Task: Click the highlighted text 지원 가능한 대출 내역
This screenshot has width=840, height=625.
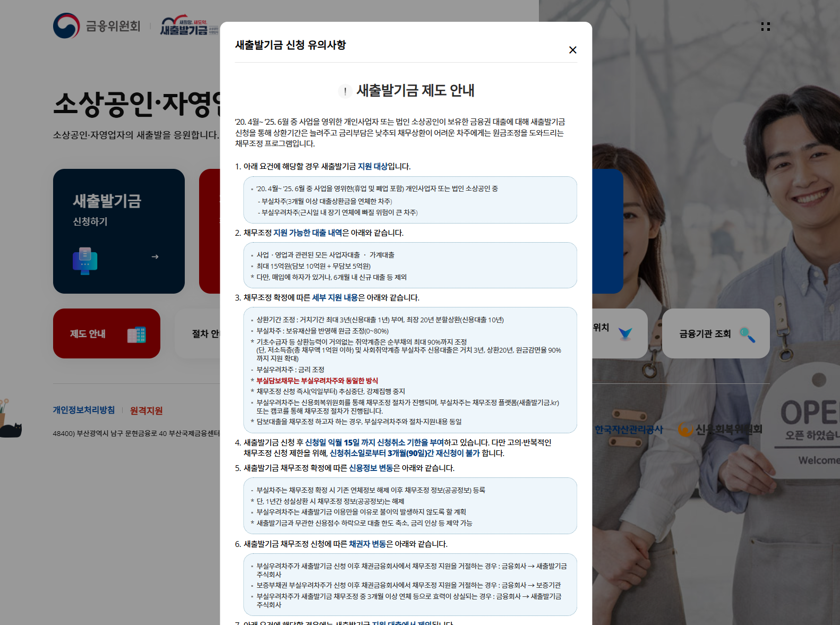Action: 308,233
